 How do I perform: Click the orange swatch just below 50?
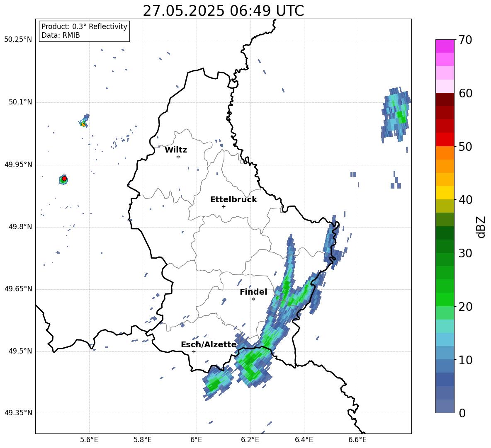coord(445,153)
